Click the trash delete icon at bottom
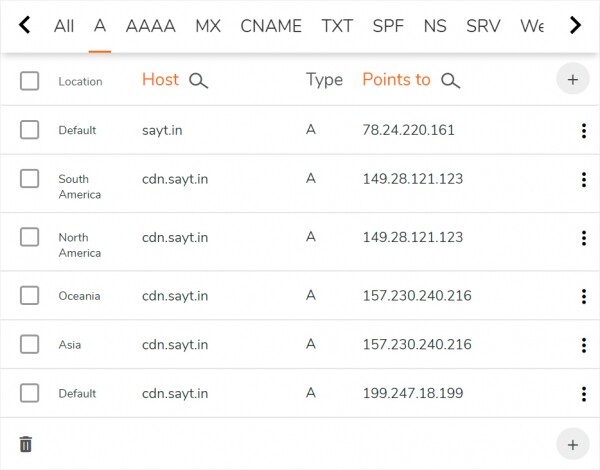 click(26, 444)
